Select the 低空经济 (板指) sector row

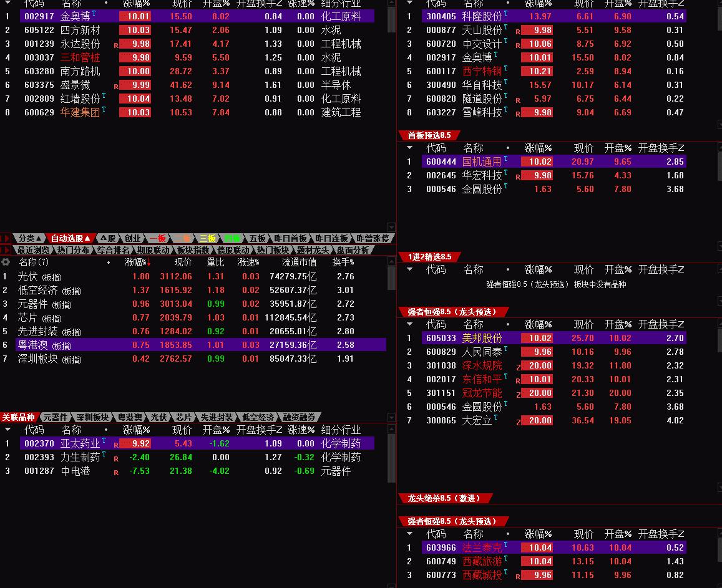(193, 291)
